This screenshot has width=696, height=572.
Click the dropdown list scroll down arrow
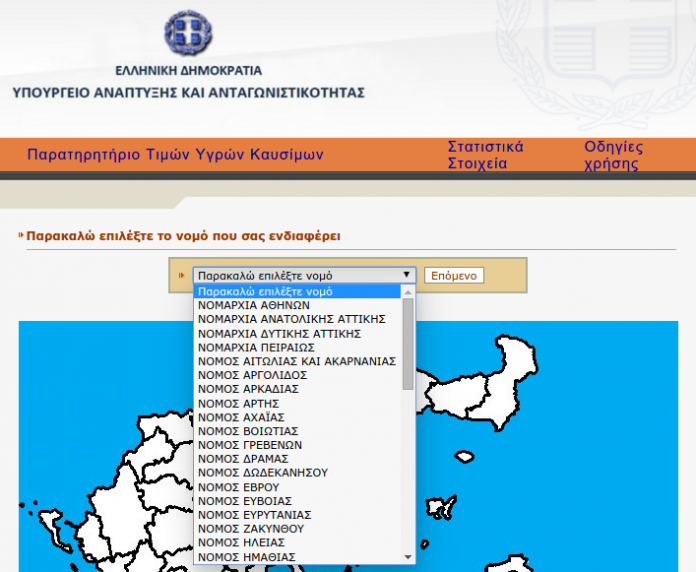pos(408,557)
